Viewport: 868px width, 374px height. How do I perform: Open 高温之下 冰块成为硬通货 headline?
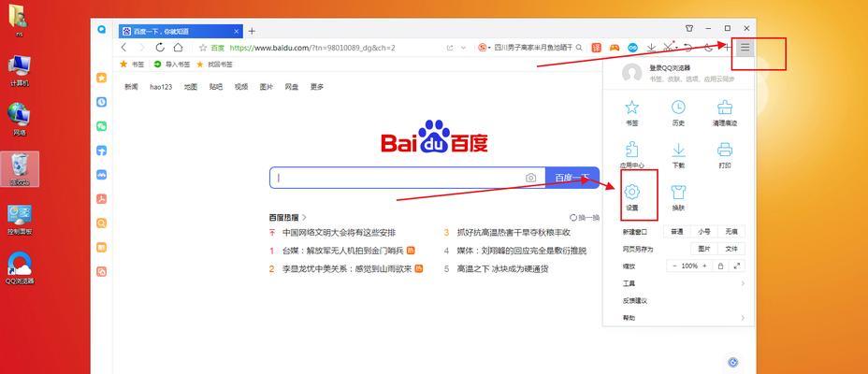coord(502,269)
